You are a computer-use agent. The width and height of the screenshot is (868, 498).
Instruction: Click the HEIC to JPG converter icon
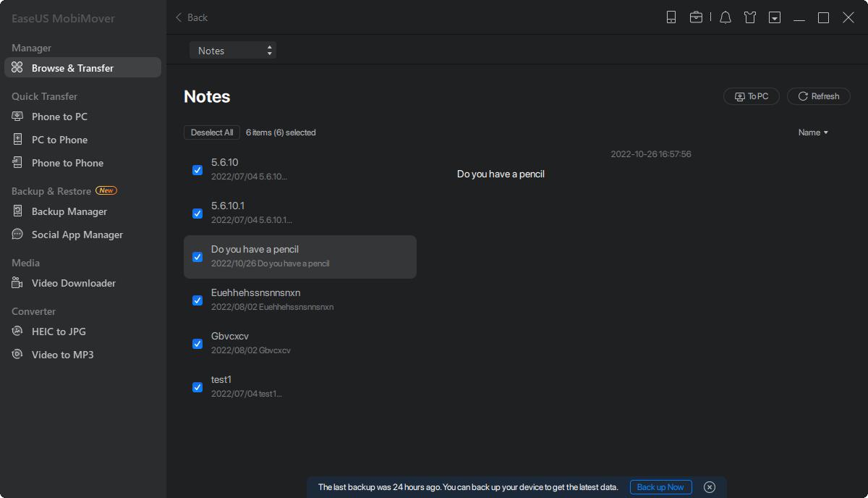click(x=18, y=332)
